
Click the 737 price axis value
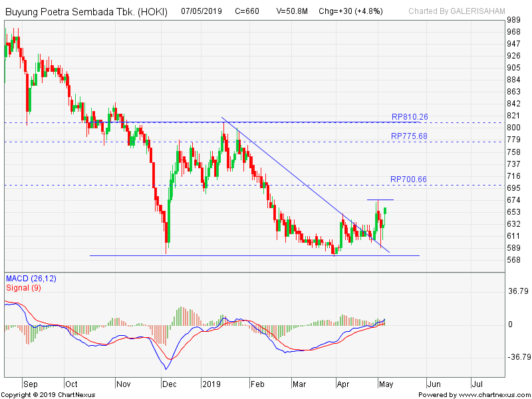tap(513, 164)
